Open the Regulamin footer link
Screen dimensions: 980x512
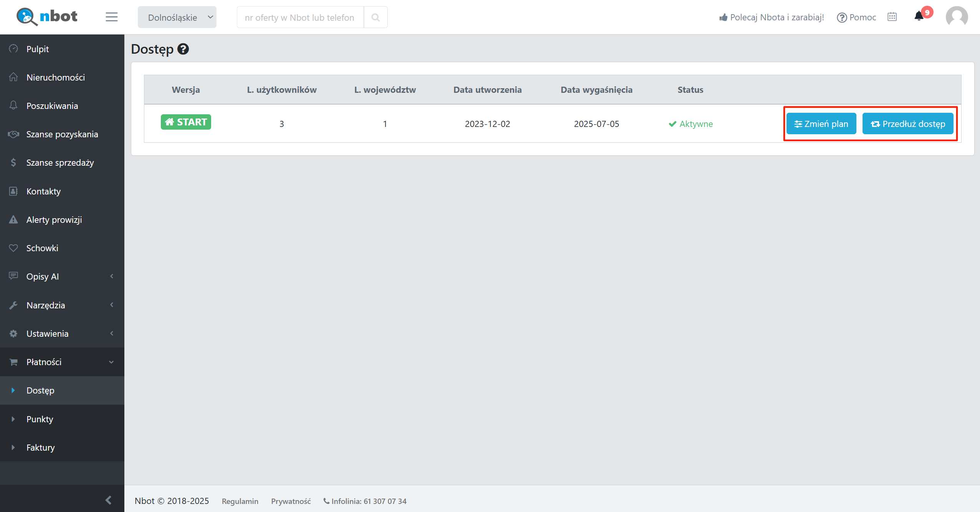point(240,501)
